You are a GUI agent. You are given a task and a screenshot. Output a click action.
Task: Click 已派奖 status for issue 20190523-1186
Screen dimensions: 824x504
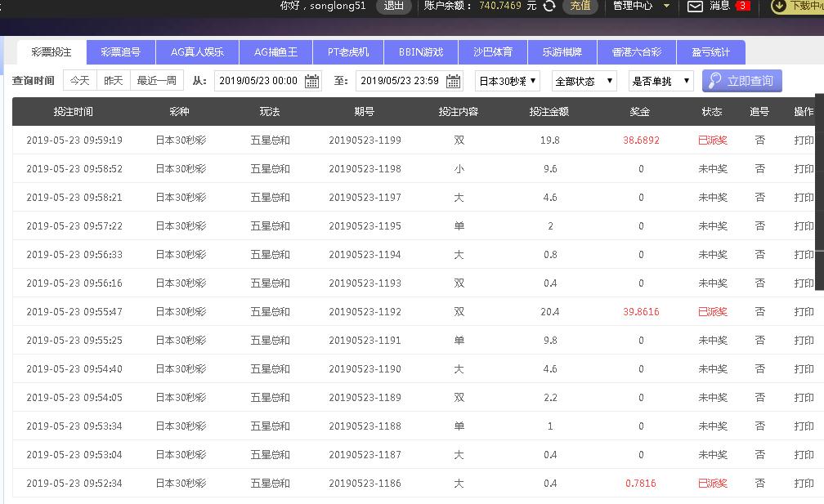point(713,484)
